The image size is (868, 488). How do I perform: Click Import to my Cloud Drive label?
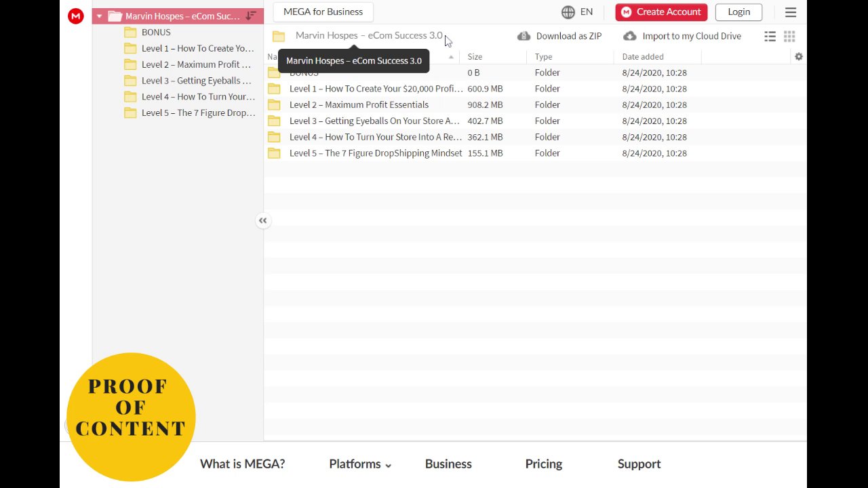click(692, 36)
